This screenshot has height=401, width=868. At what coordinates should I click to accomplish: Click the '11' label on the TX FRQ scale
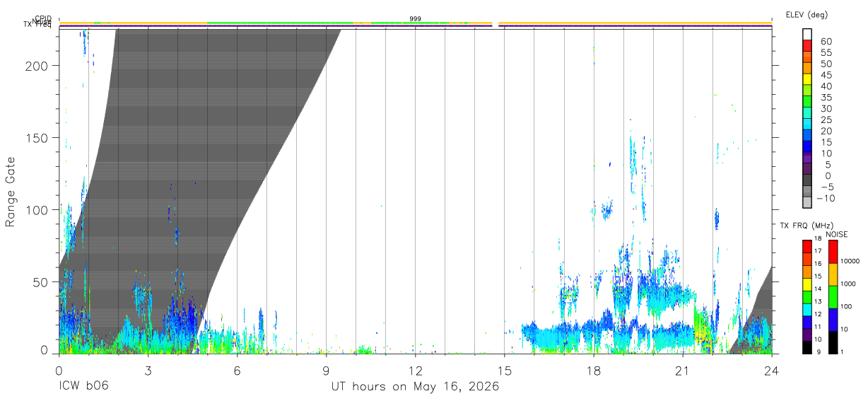click(x=818, y=326)
